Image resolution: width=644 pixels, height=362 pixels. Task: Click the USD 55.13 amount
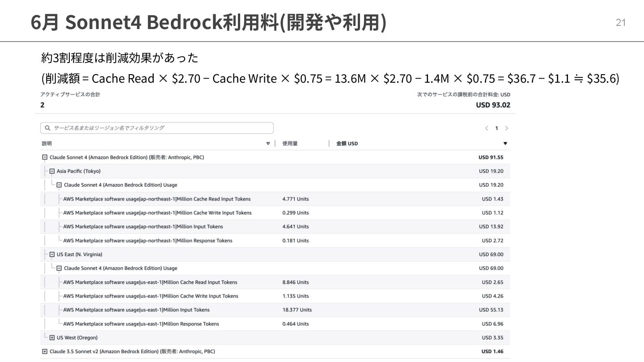[491, 310]
